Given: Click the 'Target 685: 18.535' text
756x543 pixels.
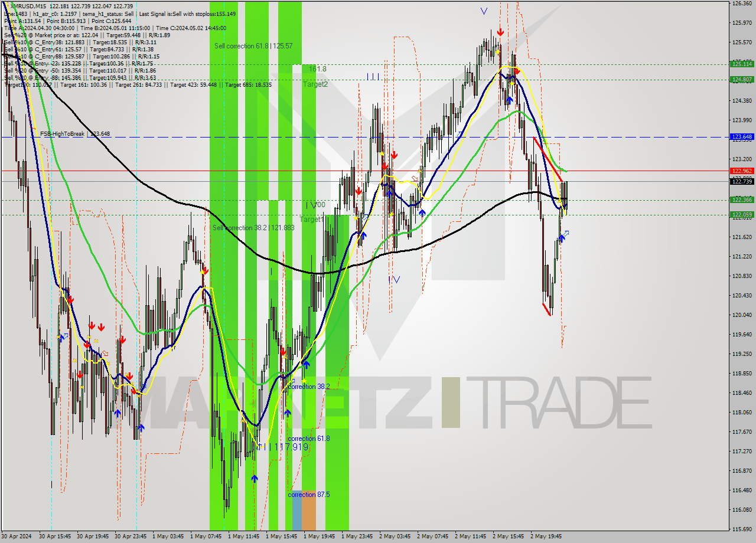Looking at the screenshot, I should (x=248, y=84).
